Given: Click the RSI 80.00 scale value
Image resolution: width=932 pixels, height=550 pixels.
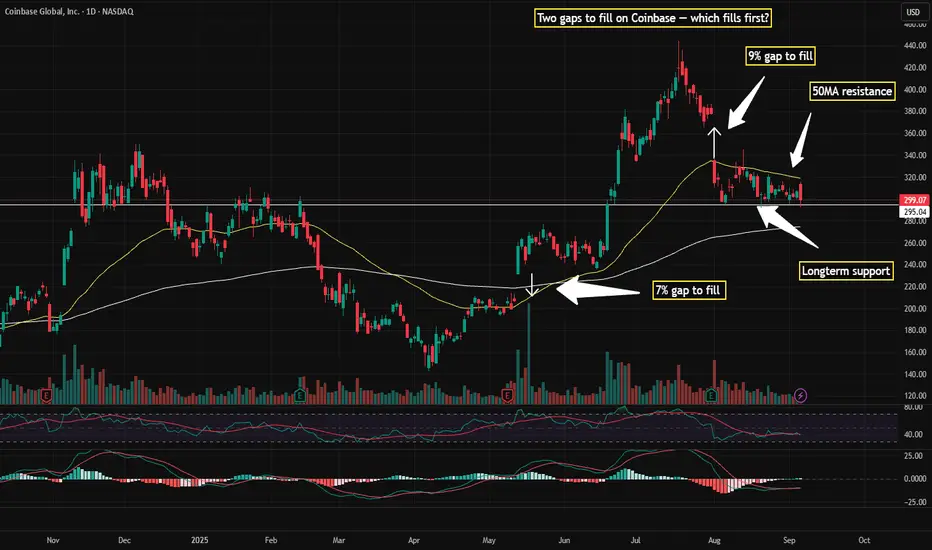Looking at the screenshot, I should (x=914, y=408).
